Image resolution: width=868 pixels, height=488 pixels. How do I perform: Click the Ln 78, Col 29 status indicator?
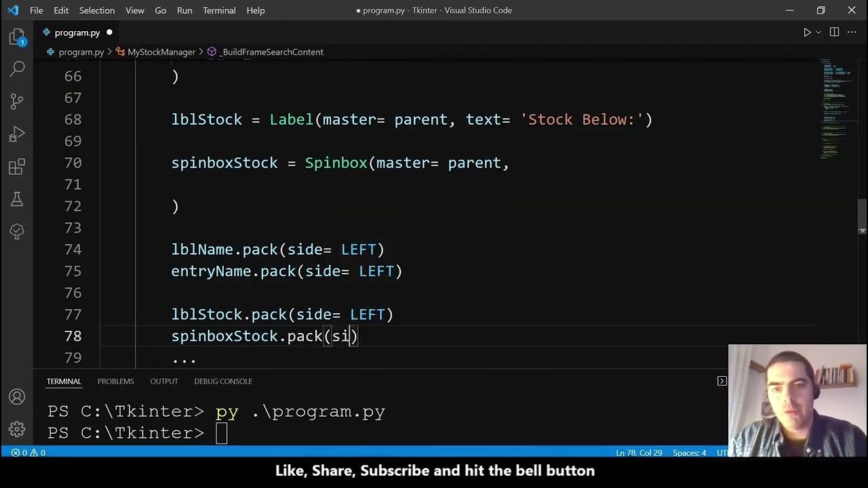639,453
